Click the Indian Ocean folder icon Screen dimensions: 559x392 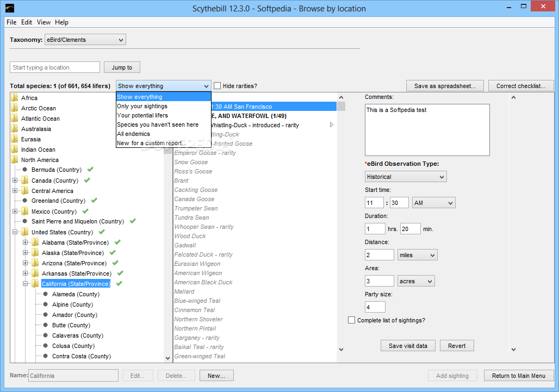point(14,150)
